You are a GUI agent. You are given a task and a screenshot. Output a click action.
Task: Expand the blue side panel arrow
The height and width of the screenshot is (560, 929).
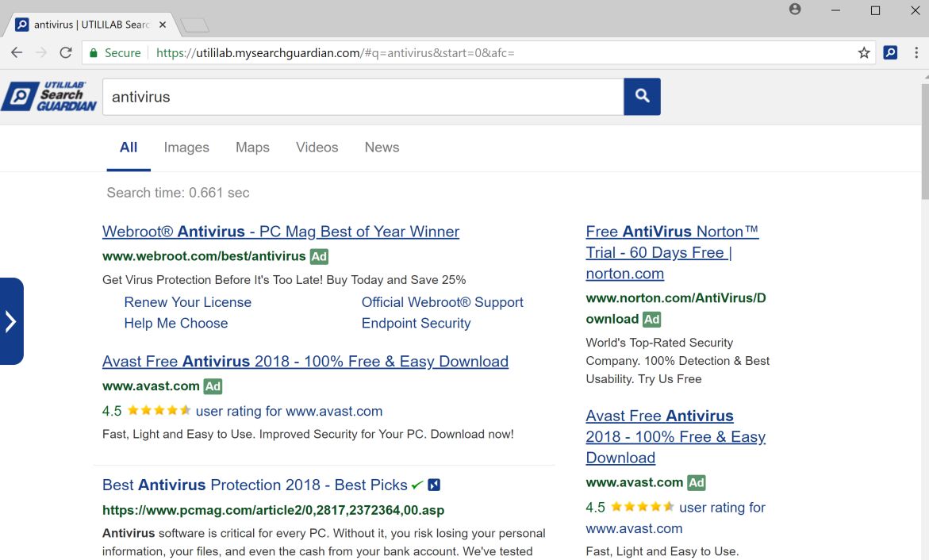click(x=11, y=321)
